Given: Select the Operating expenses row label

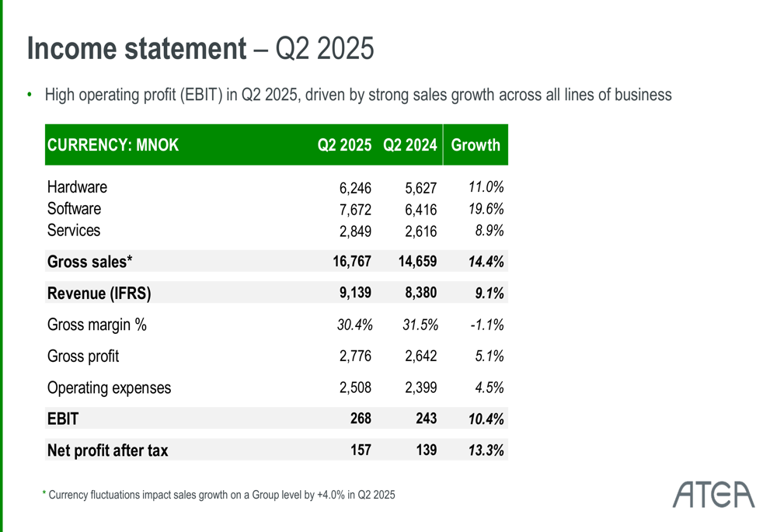Looking at the screenshot, I should (109, 388).
